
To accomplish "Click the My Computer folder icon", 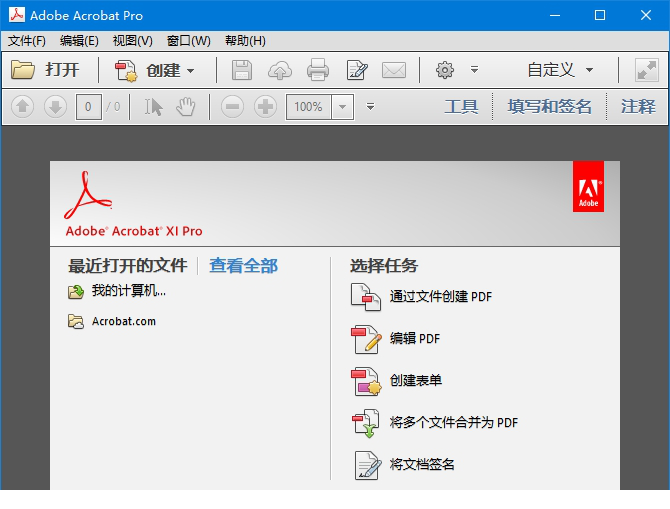I will [76, 291].
